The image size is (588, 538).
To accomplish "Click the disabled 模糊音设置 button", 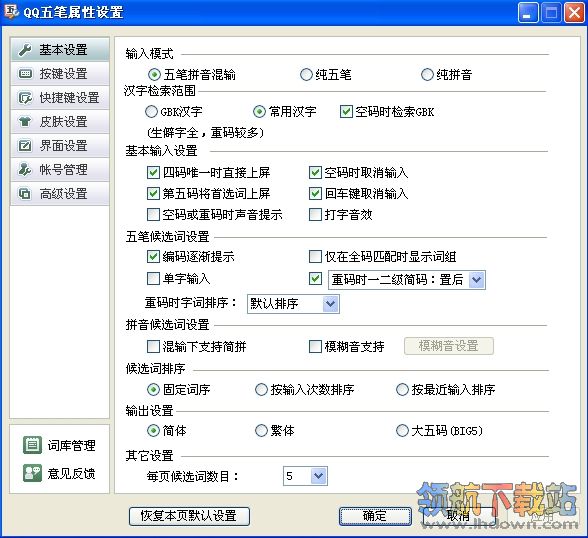I will (448, 346).
